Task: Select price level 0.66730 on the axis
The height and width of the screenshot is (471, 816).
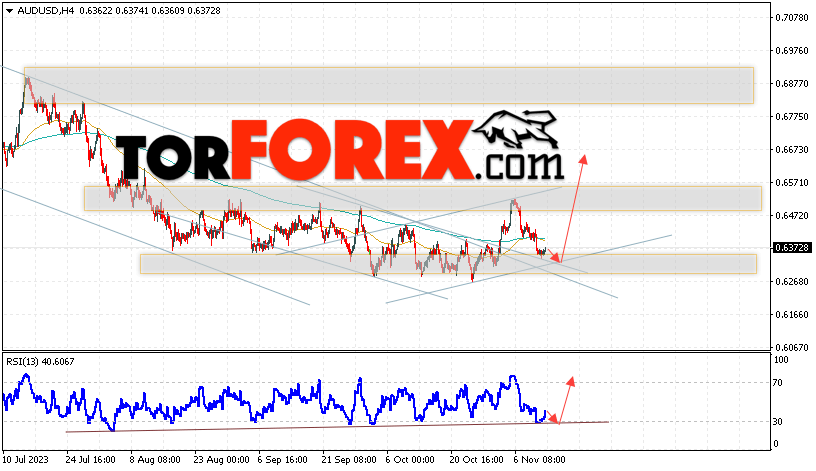Action: point(792,150)
